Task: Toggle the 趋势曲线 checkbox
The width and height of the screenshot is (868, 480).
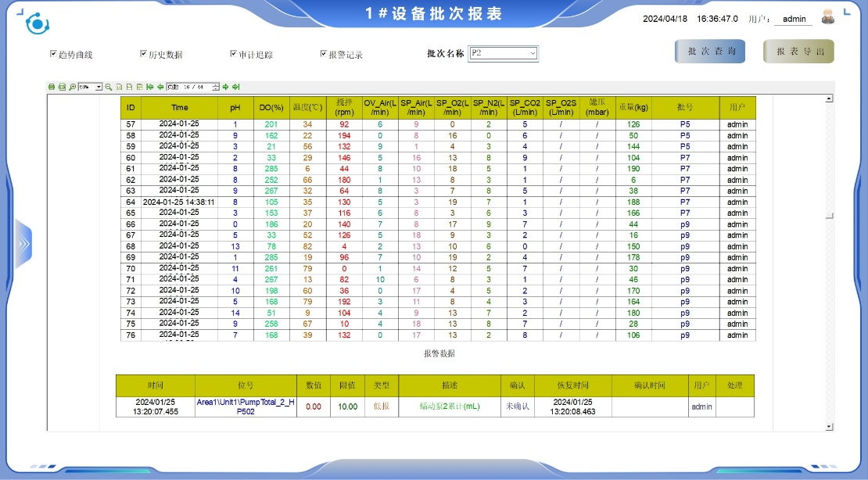Action: (53, 54)
